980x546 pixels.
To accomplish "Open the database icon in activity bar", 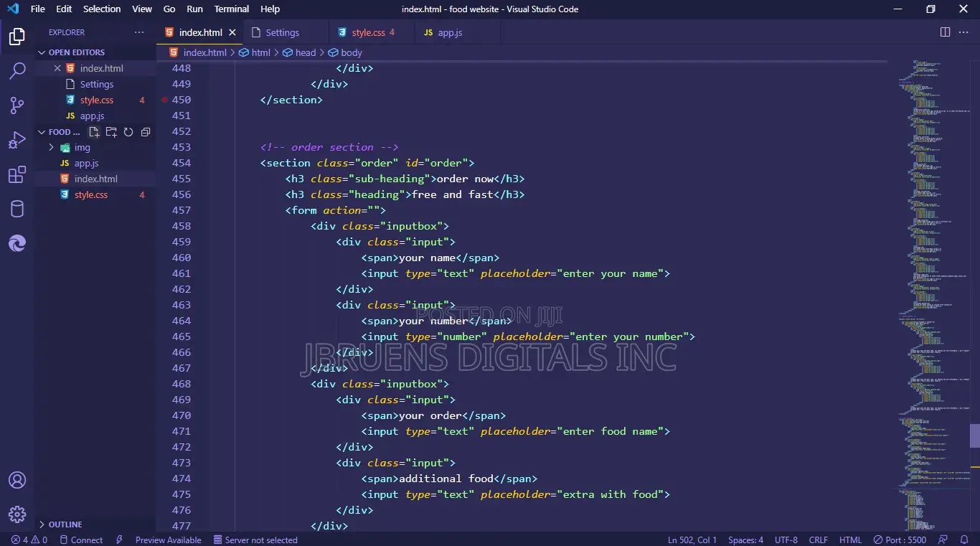I will 17,209.
